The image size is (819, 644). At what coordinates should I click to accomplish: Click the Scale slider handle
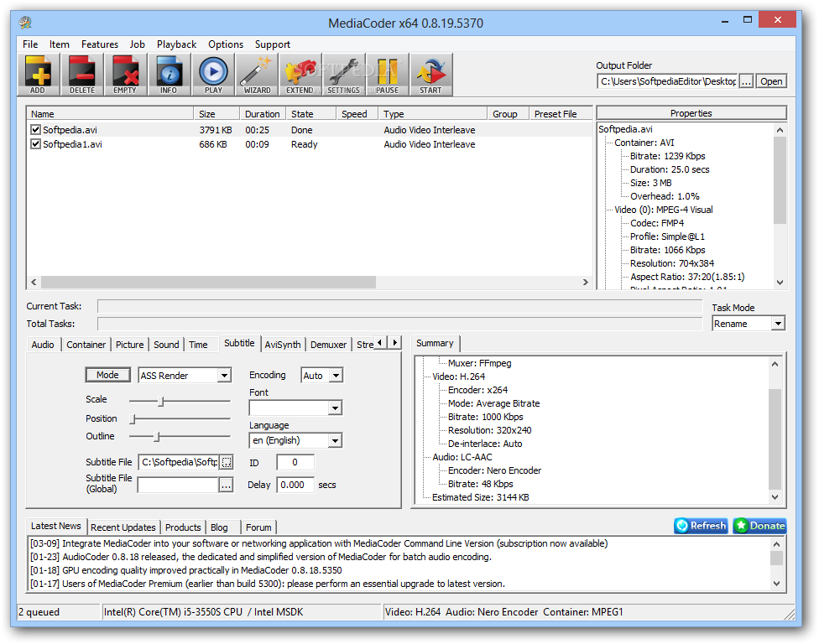coord(161,401)
